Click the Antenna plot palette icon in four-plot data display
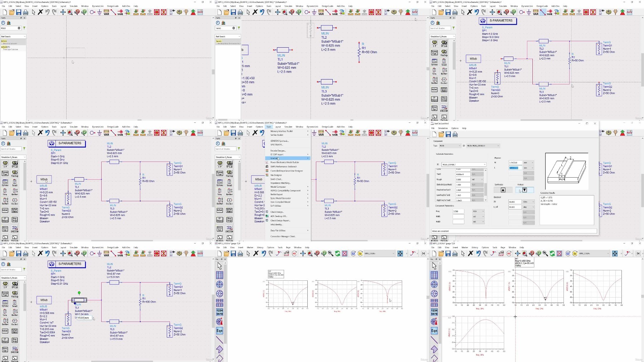This screenshot has width=644, height=362. 434,322
